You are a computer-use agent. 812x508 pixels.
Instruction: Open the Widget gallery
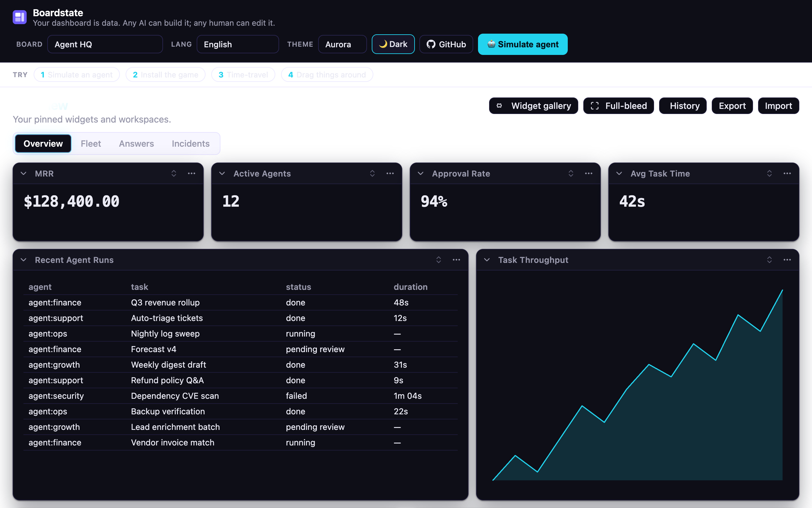534,106
